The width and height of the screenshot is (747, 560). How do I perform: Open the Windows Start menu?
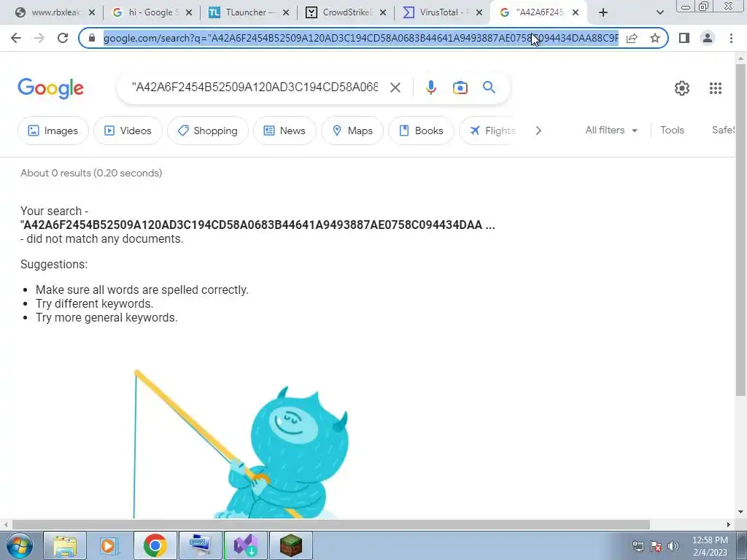[x=18, y=545]
